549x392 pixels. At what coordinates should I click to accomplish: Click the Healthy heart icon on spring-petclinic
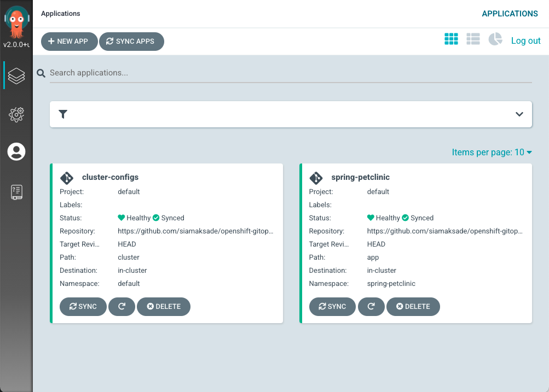[371, 218]
